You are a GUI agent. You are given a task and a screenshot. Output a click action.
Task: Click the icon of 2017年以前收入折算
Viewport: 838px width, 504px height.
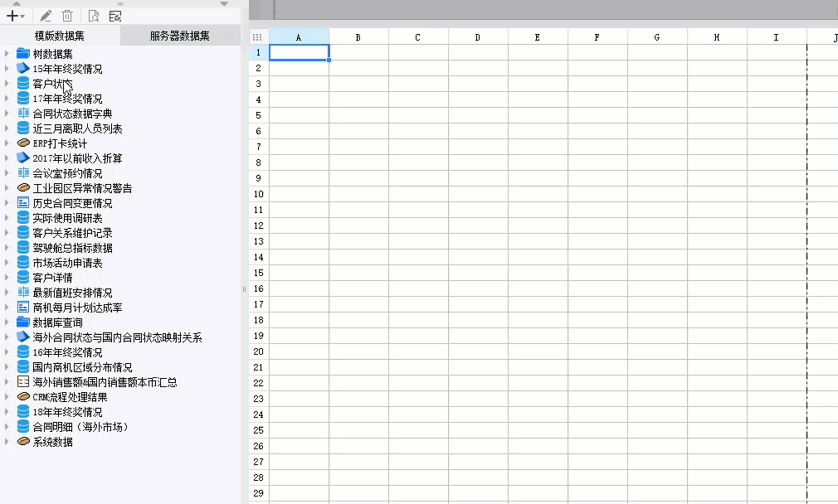click(23, 158)
